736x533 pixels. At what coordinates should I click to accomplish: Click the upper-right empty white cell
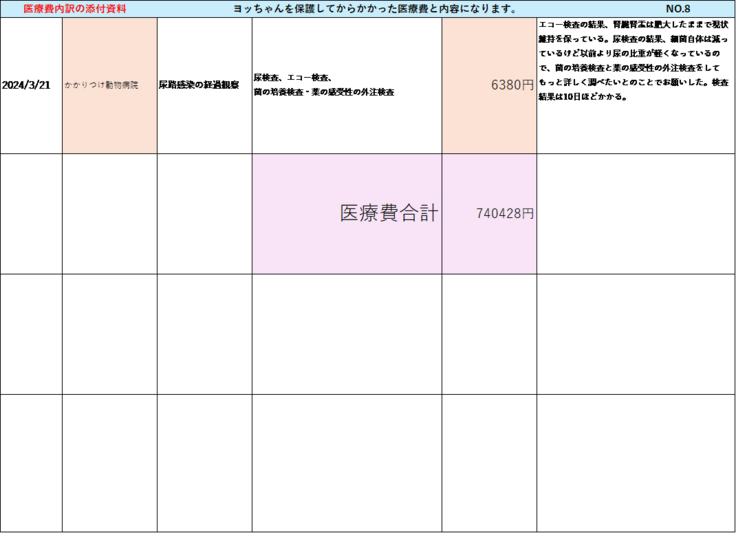[x=635, y=334]
